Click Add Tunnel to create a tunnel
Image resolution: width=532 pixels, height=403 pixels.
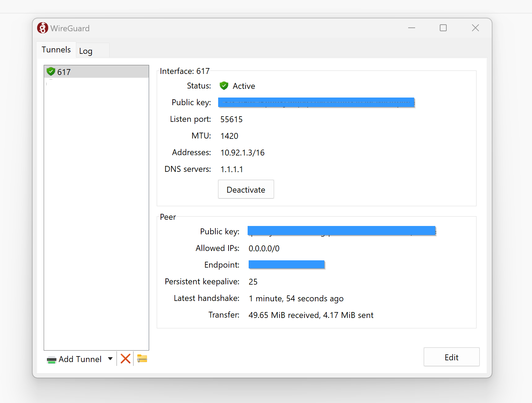[79, 359]
